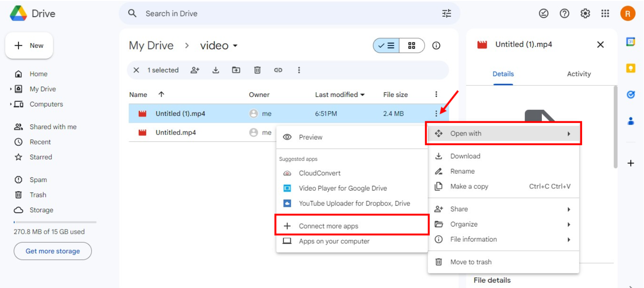Expand the Computers tree arrow
The image size is (644, 288).
[11, 104]
